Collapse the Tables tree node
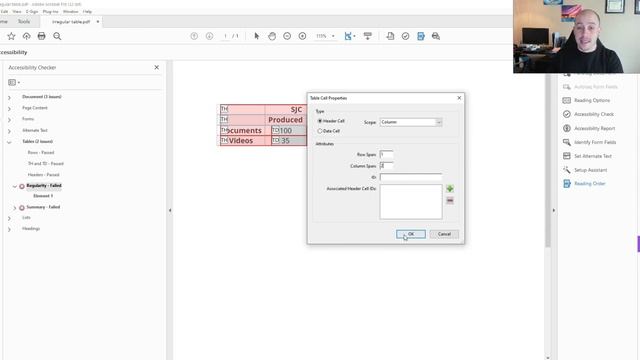The image size is (640, 360). pos(9,142)
